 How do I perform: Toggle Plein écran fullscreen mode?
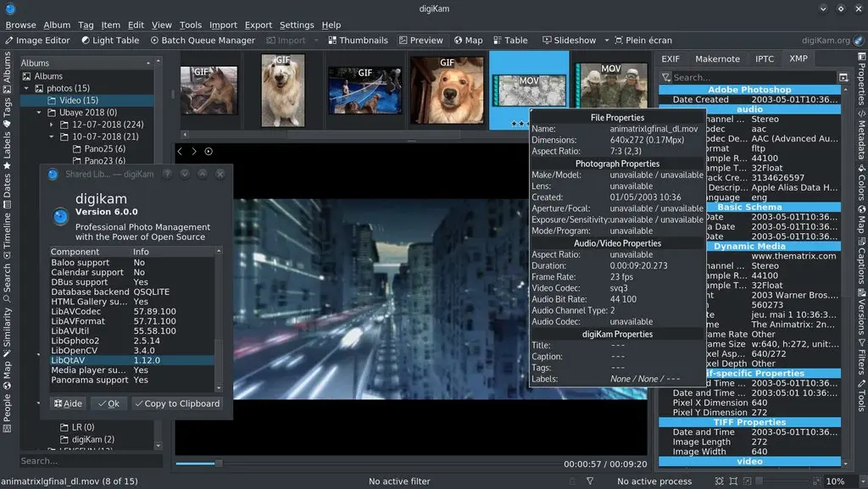643,40
